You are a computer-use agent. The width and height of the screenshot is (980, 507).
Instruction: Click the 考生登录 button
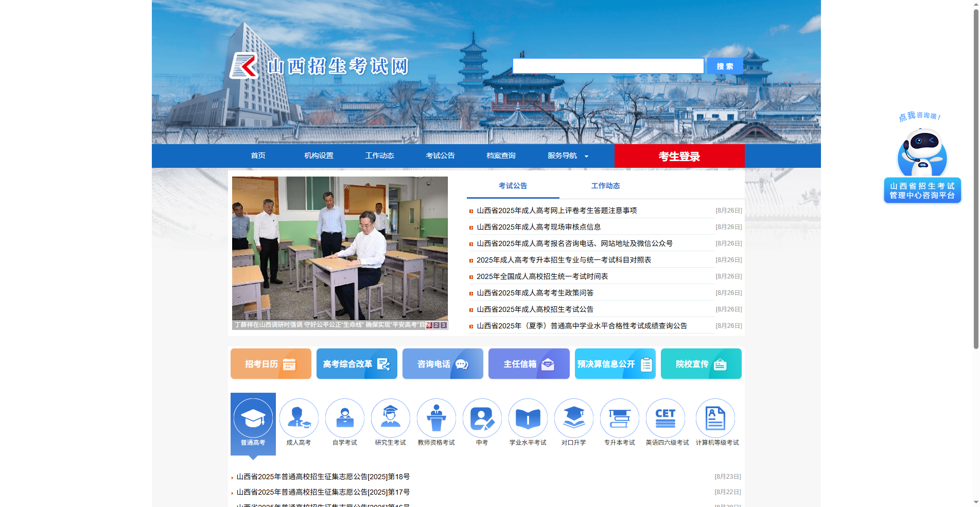679,155
